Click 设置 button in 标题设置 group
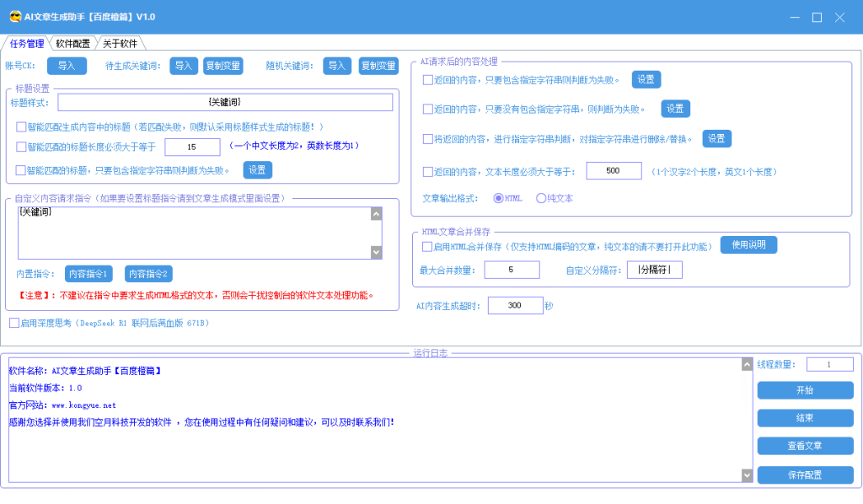This screenshot has height=504, width=863. (x=258, y=170)
